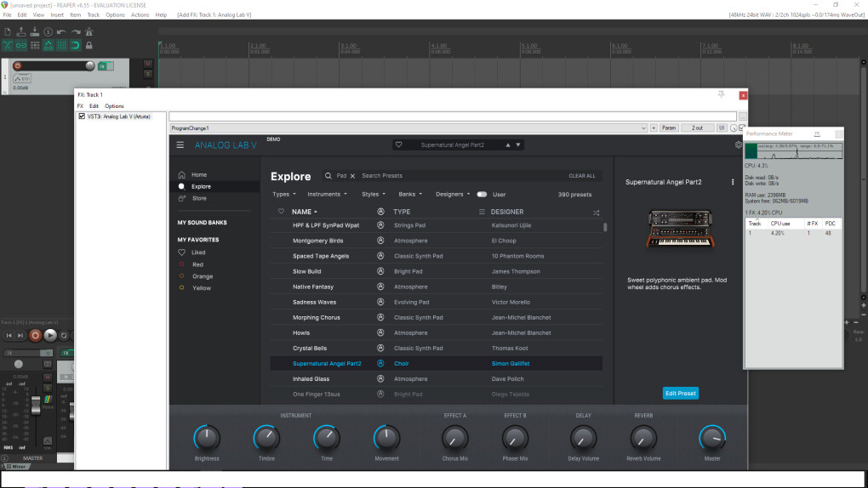
Task: Expand the Banks filter dropdown
Action: point(410,194)
